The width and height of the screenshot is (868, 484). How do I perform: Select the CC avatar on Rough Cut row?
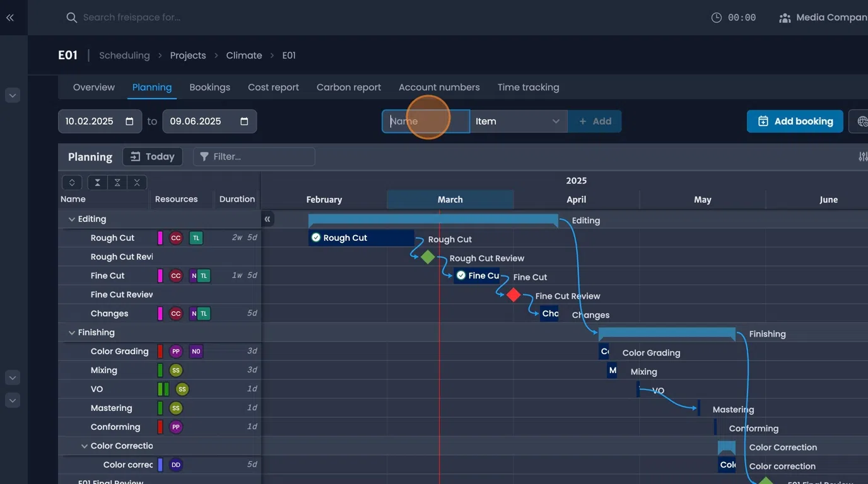pyautogui.click(x=175, y=238)
